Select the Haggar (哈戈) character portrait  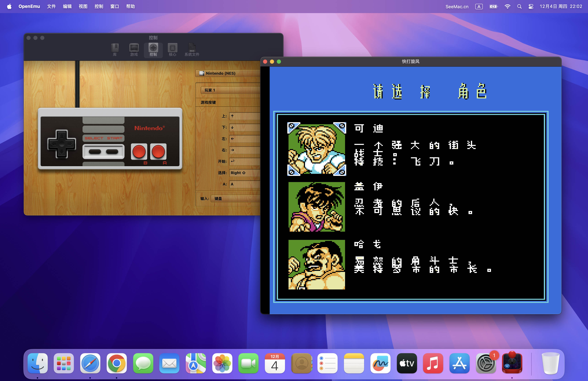(x=317, y=264)
